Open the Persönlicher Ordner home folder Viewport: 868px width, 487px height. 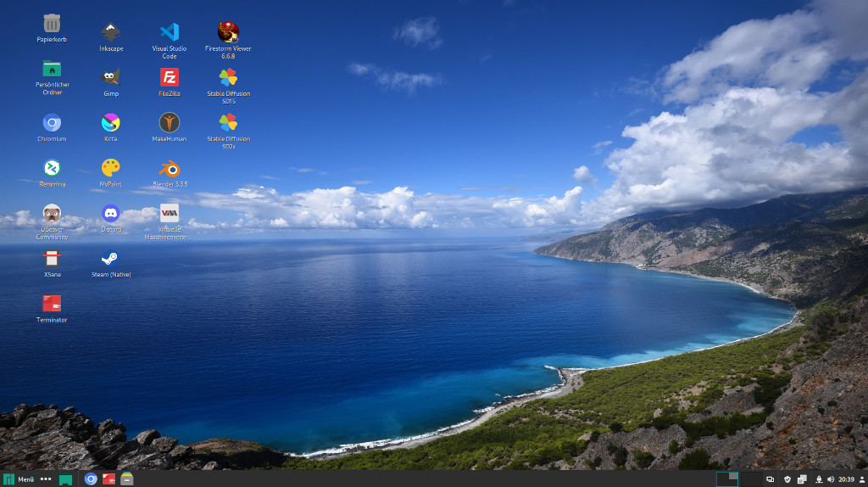point(52,70)
